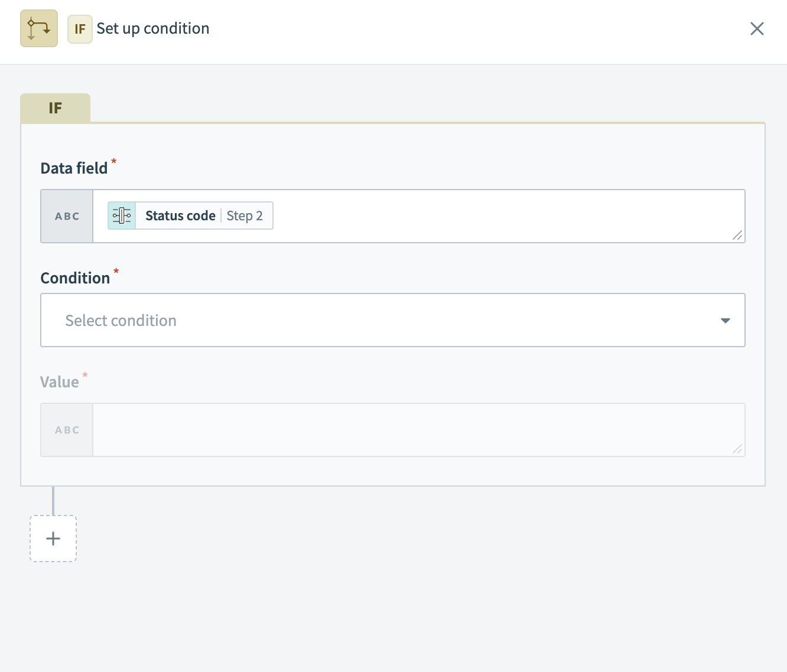
Task: Click the resize grip on the Value box
Action: (736, 449)
